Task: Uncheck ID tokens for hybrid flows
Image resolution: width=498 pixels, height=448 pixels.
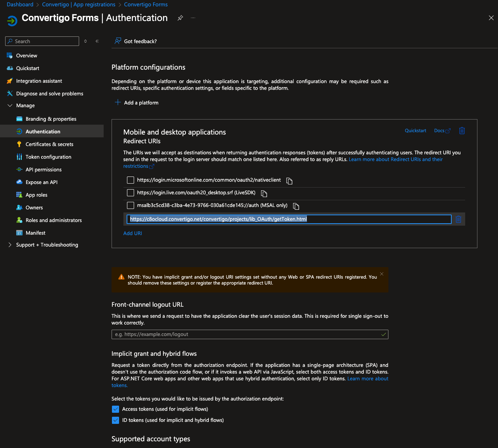Action: 116,420
